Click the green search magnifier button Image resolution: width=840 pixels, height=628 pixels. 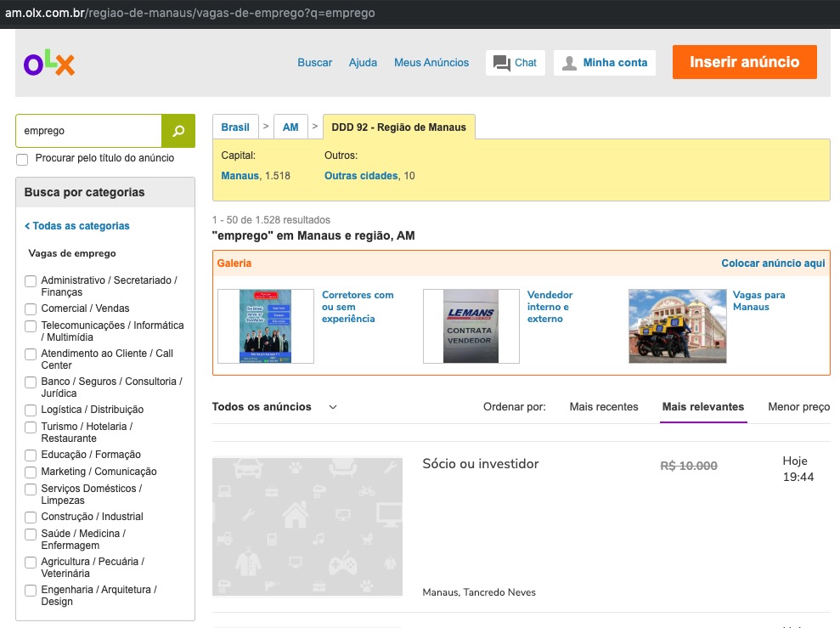[178, 131]
